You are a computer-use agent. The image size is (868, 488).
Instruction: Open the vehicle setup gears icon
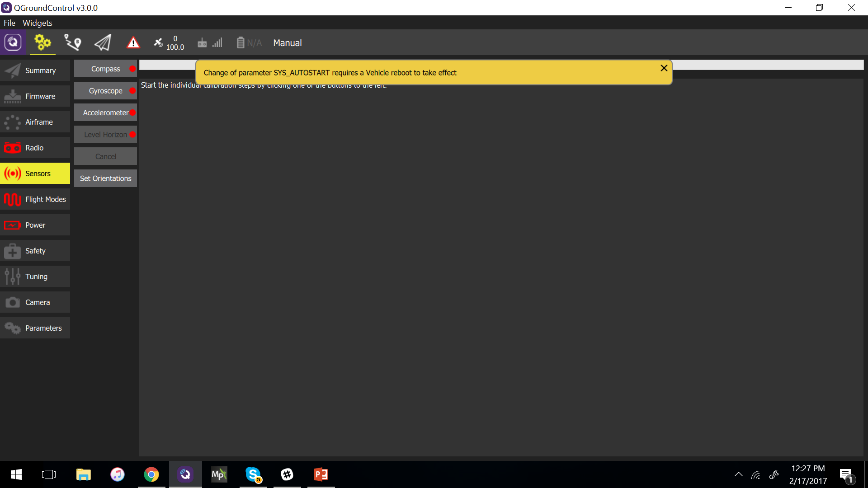coord(42,43)
